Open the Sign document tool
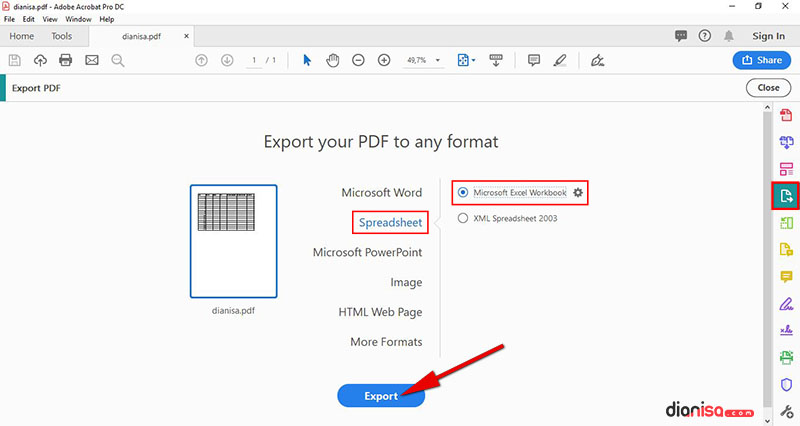800x426 pixels. (x=597, y=60)
